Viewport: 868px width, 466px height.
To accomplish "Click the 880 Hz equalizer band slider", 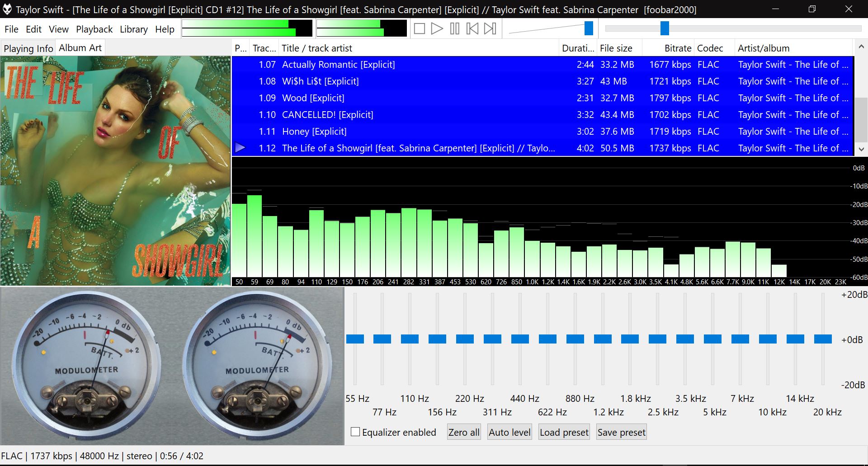I will coord(575,339).
